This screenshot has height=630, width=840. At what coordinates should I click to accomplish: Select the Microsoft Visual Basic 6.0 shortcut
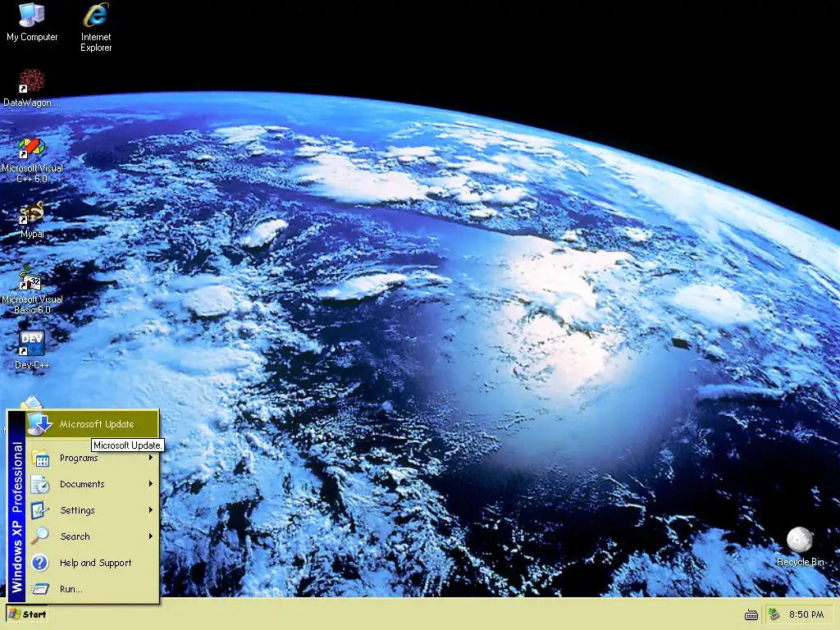pos(32,290)
